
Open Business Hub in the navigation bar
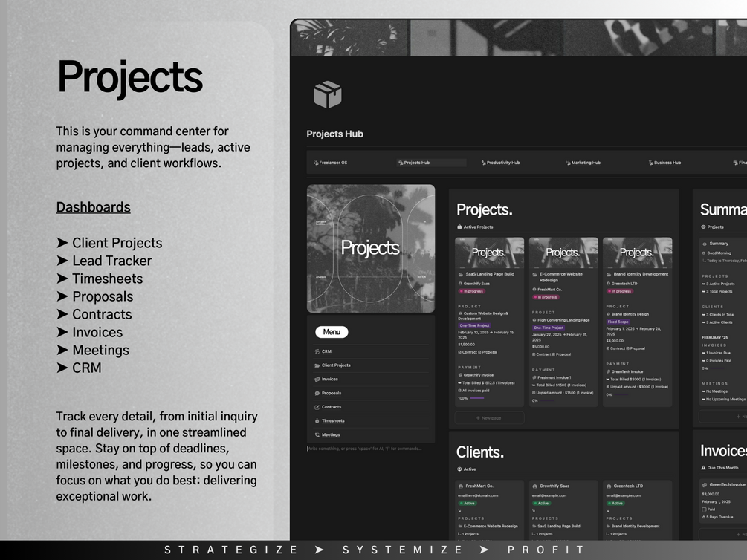[x=664, y=163]
